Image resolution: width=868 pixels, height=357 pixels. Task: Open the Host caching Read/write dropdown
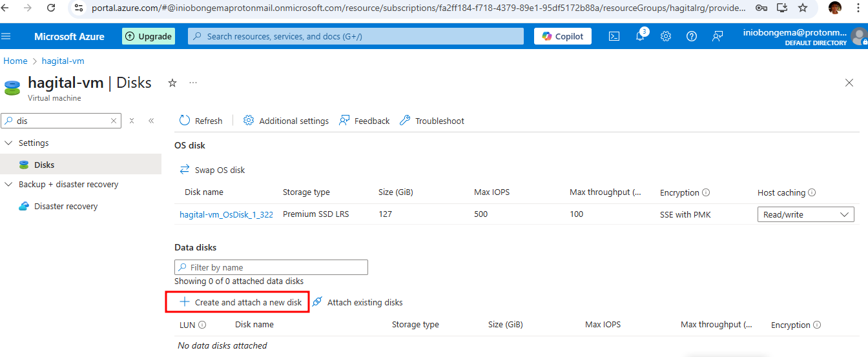[805, 214]
